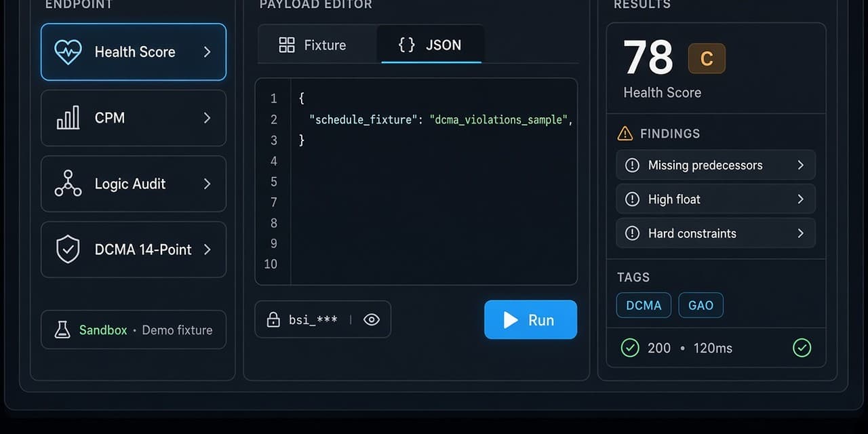Click the orange C grade badge
The image size is (868, 434).
(707, 59)
